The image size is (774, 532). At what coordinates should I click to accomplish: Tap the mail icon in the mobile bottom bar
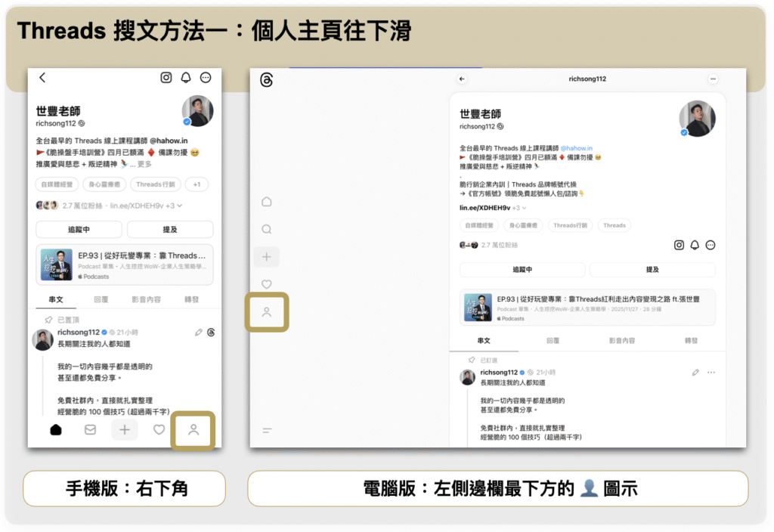tap(90, 430)
